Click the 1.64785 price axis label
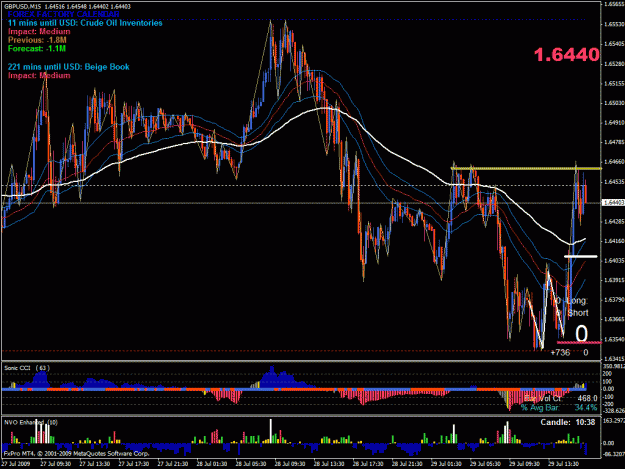This screenshot has height=469, width=625. pyautogui.click(x=614, y=142)
